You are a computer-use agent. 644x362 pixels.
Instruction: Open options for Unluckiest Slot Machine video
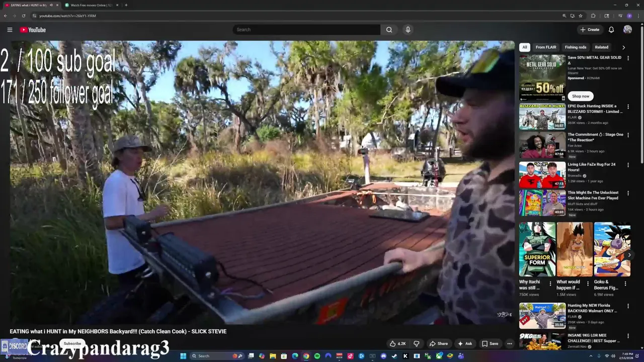[628, 193]
